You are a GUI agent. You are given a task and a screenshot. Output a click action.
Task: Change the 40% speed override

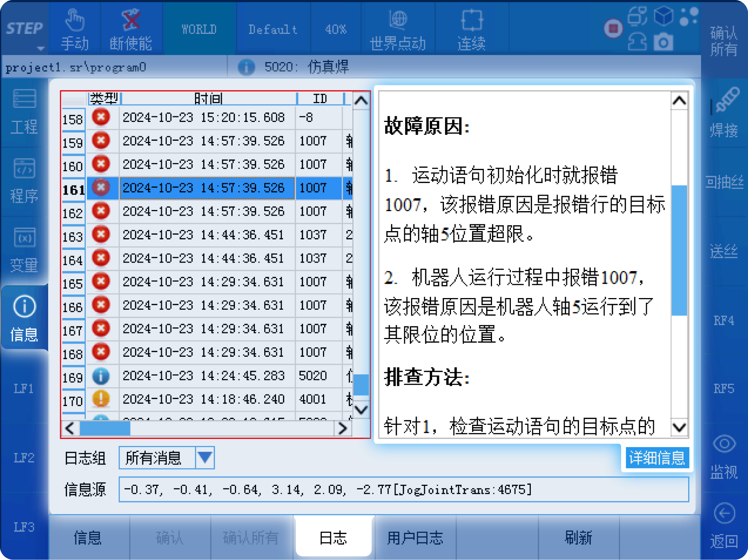tap(335, 29)
